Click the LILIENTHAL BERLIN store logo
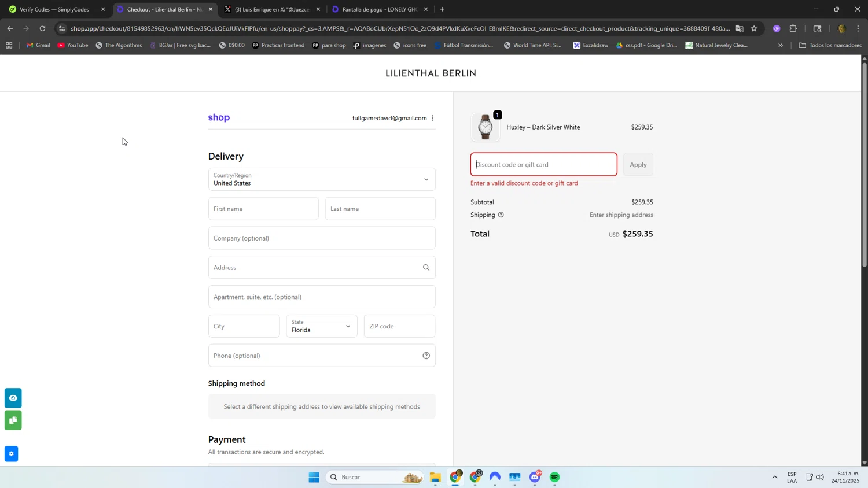The image size is (868, 488). click(431, 73)
